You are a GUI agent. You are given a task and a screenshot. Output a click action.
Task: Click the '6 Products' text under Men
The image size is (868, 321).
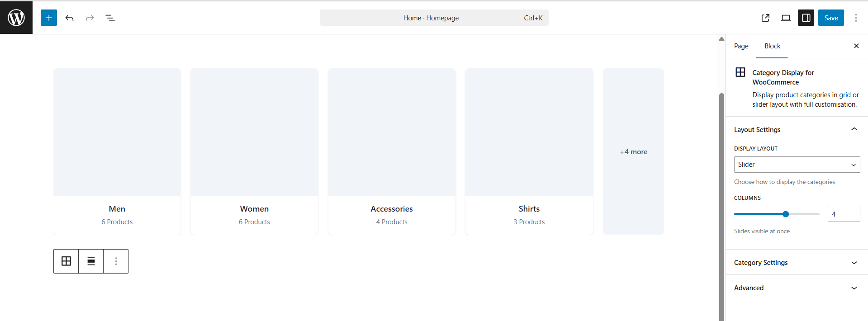click(x=117, y=222)
